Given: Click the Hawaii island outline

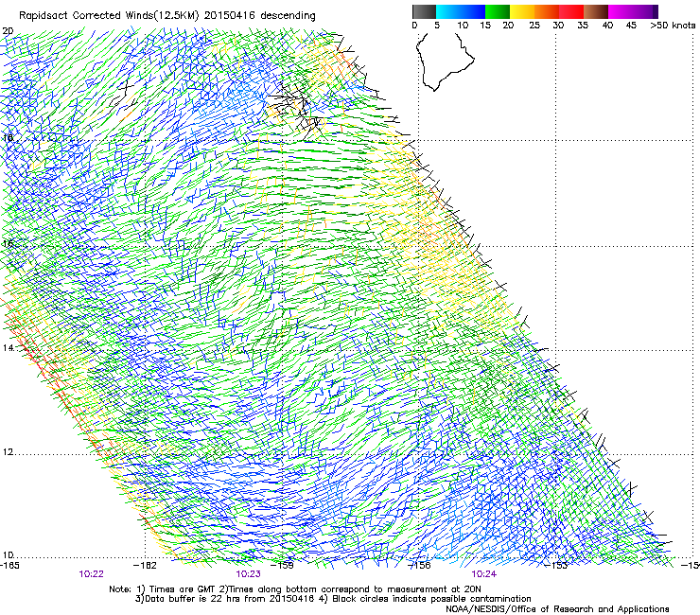Looking at the screenshot, I should pos(445,62).
